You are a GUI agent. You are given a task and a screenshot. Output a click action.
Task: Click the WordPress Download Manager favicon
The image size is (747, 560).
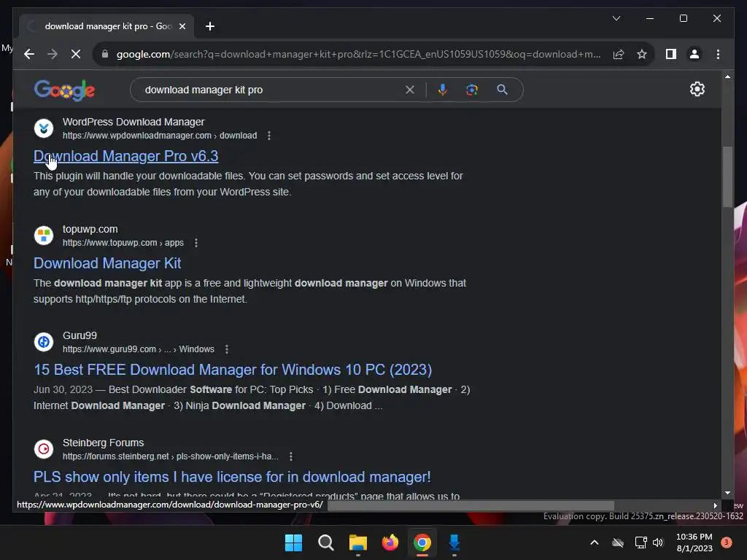(x=44, y=128)
